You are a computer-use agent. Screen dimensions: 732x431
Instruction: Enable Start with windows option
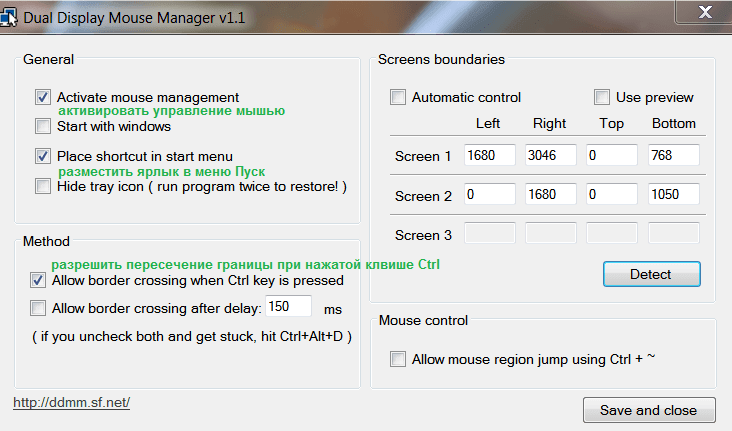pyautogui.click(x=42, y=127)
